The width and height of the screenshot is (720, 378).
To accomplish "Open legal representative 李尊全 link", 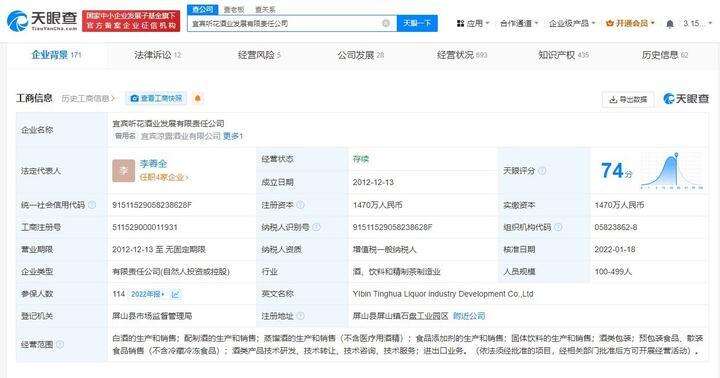I will tap(153, 164).
